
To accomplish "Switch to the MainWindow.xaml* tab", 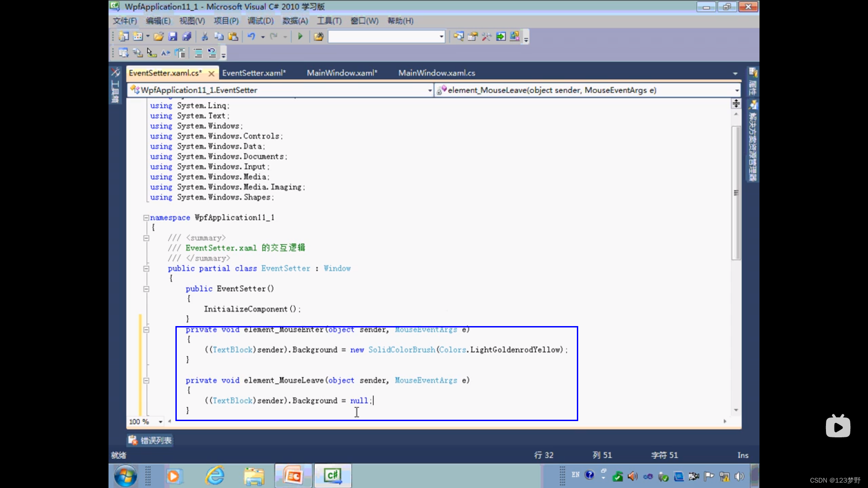I will tap(342, 73).
